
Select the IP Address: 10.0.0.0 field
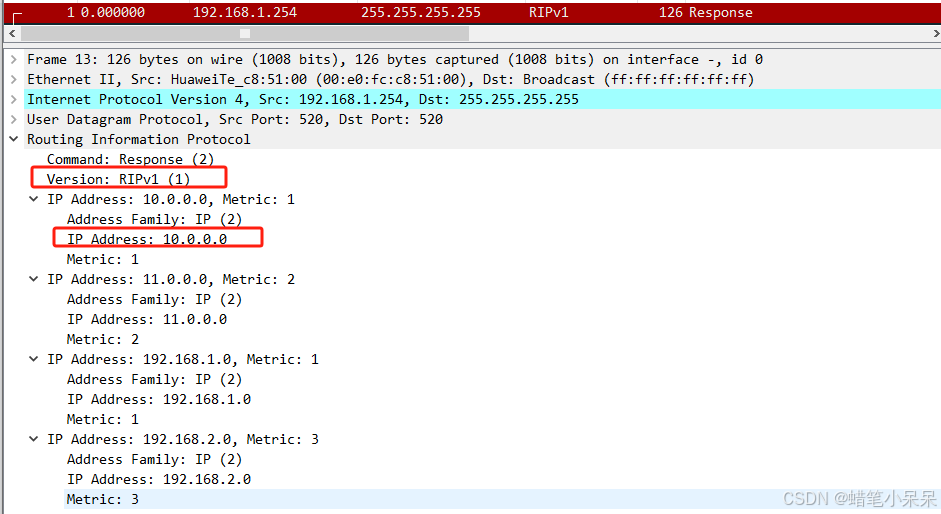click(147, 239)
